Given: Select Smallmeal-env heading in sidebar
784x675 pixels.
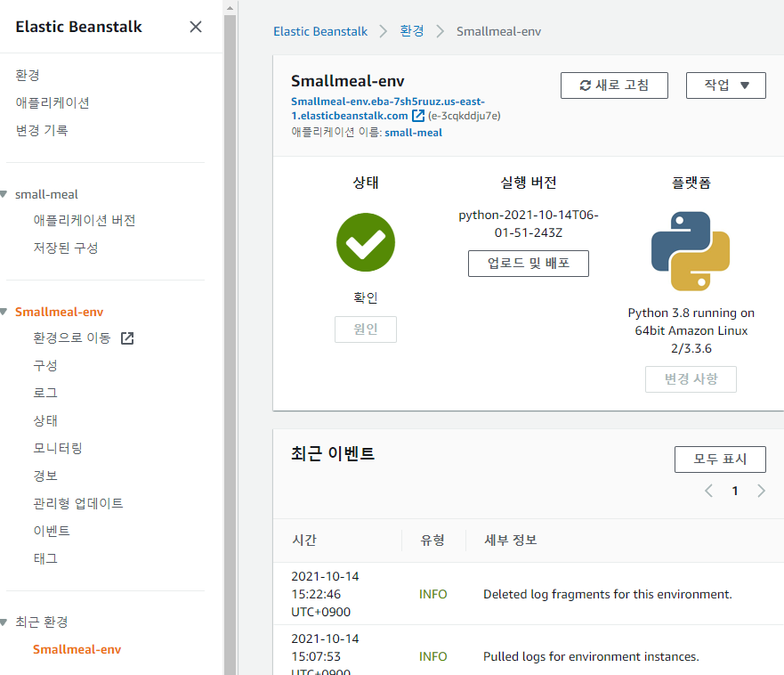Looking at the screenshot, I should click(59, 312).
